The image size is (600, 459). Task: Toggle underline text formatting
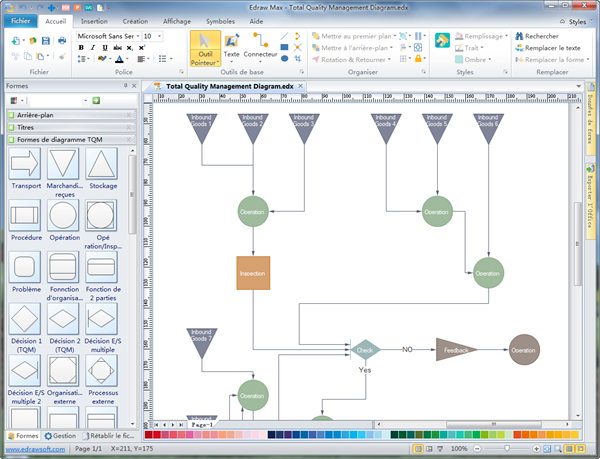104,47
